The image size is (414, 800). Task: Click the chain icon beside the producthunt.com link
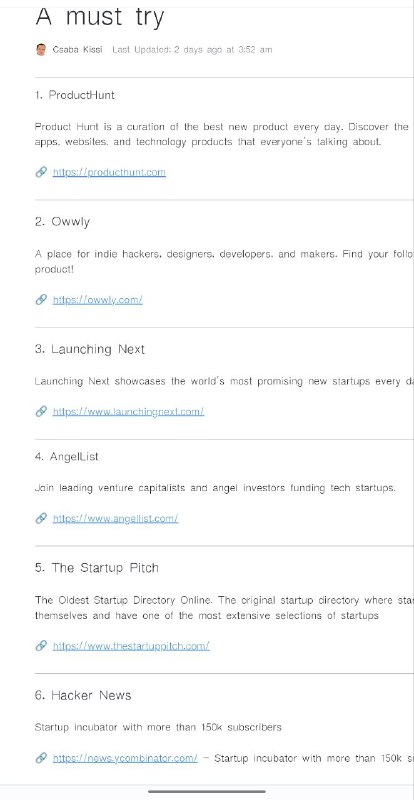tap(41, 172)
